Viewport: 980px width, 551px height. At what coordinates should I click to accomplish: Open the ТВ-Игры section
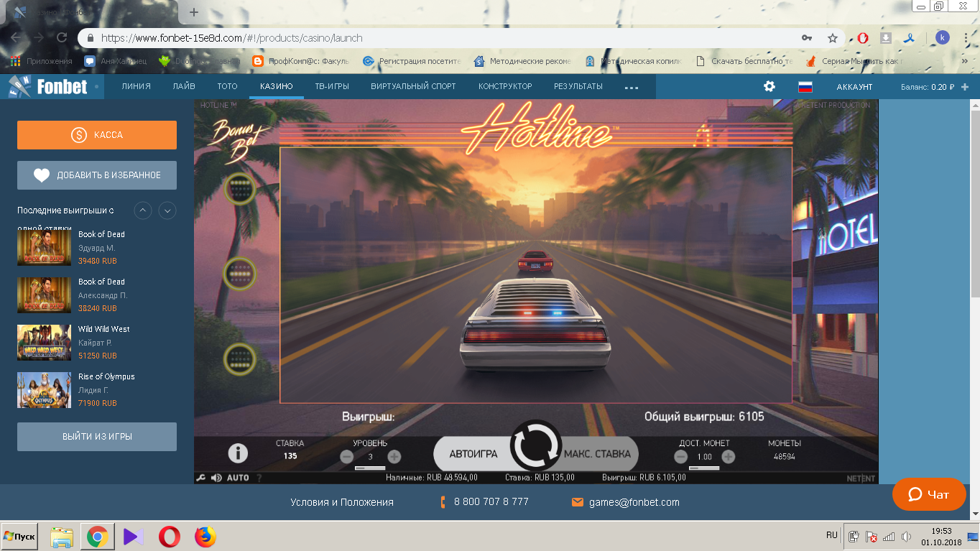[332, 86]
